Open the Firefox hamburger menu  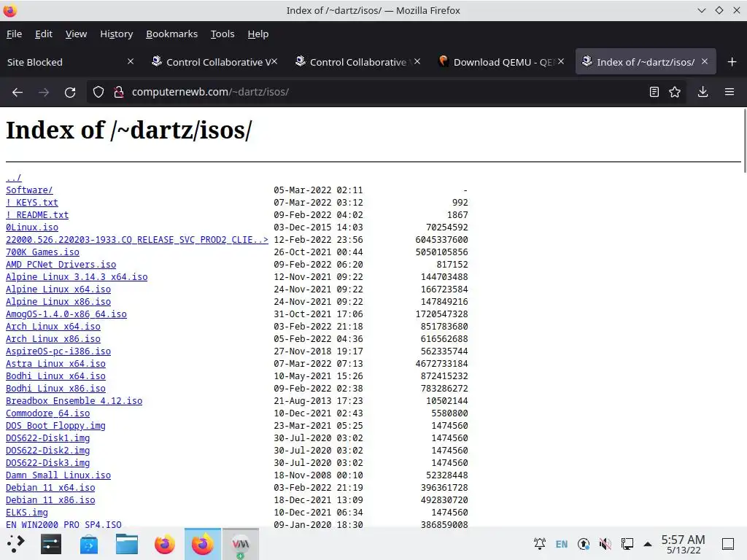point(729,92)
